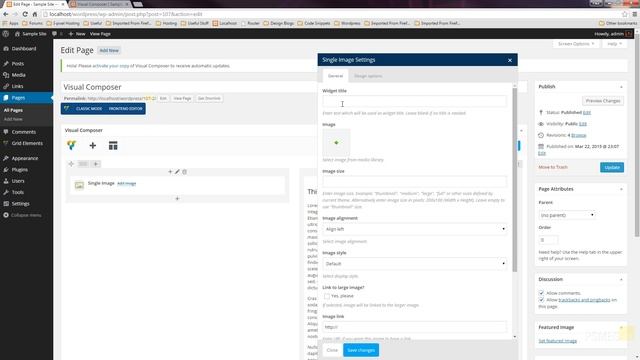This screenshot has width=640, height=360.
Task: Click the Update button
Action: (612, 167)
